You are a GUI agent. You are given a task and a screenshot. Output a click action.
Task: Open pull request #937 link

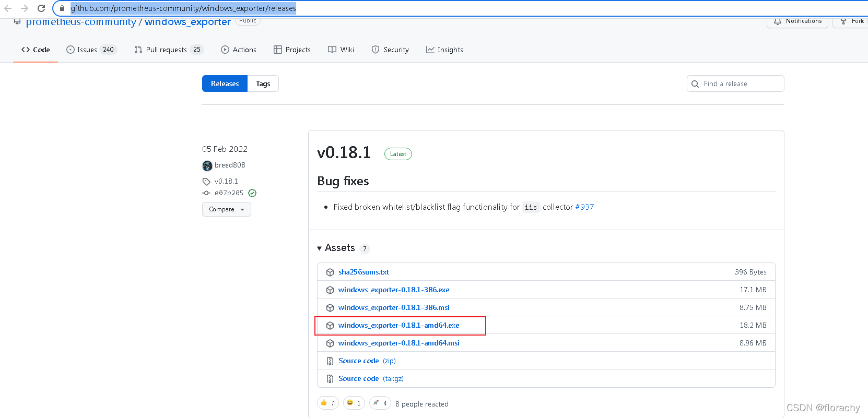coord(584,207)
